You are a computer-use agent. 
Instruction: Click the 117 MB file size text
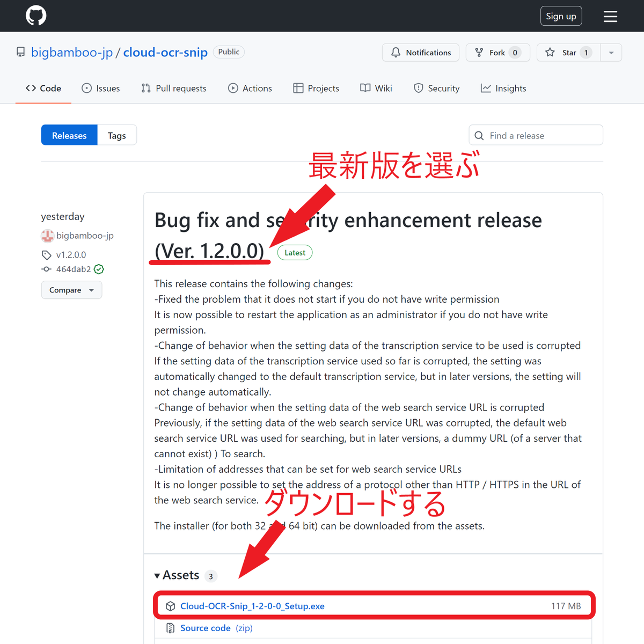pos(566,606)
